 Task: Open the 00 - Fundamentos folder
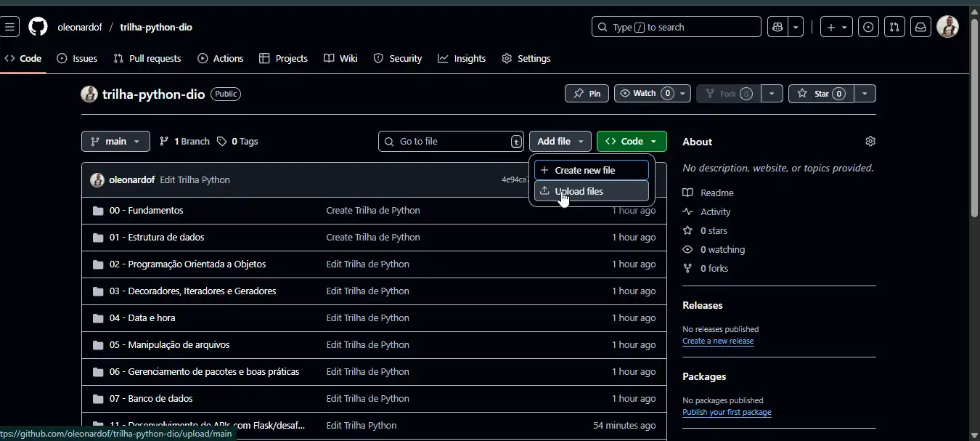point(146,210)
